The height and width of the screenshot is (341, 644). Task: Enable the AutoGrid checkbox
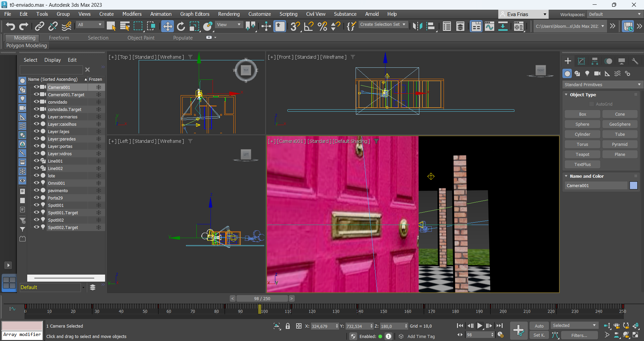tap(592, 104)
